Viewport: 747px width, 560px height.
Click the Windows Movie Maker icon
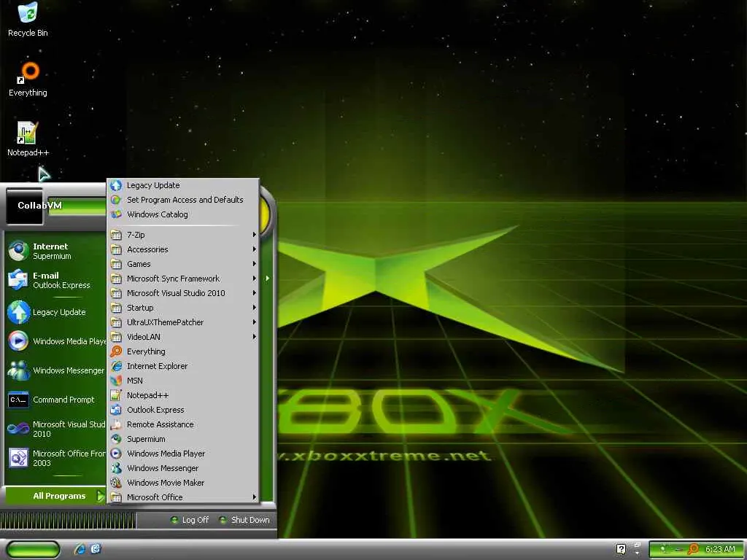coord(116,483)
